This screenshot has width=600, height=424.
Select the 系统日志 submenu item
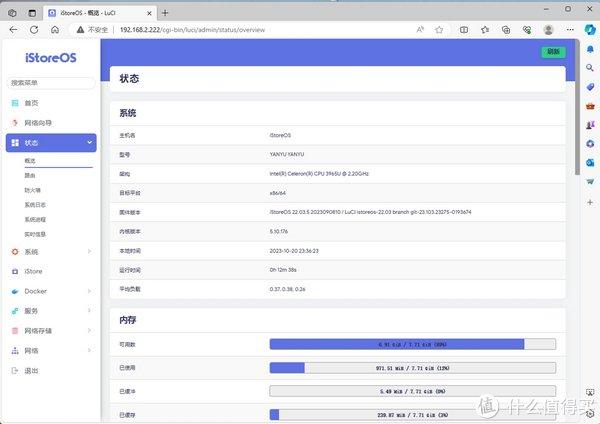[35, 205]
